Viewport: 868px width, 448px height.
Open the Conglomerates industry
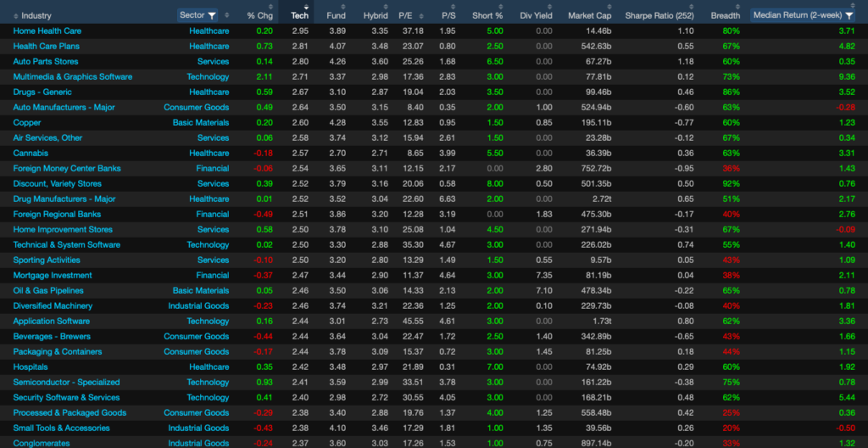pos(42,443)
